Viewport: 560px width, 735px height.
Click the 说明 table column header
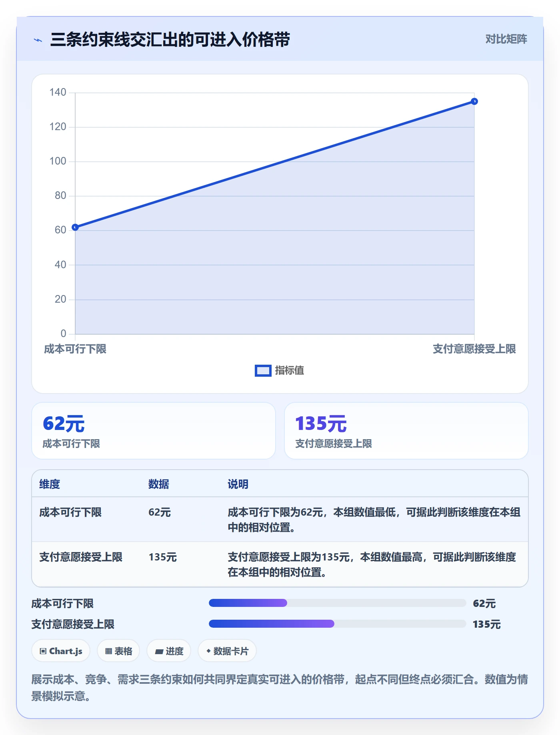[238, 484]
